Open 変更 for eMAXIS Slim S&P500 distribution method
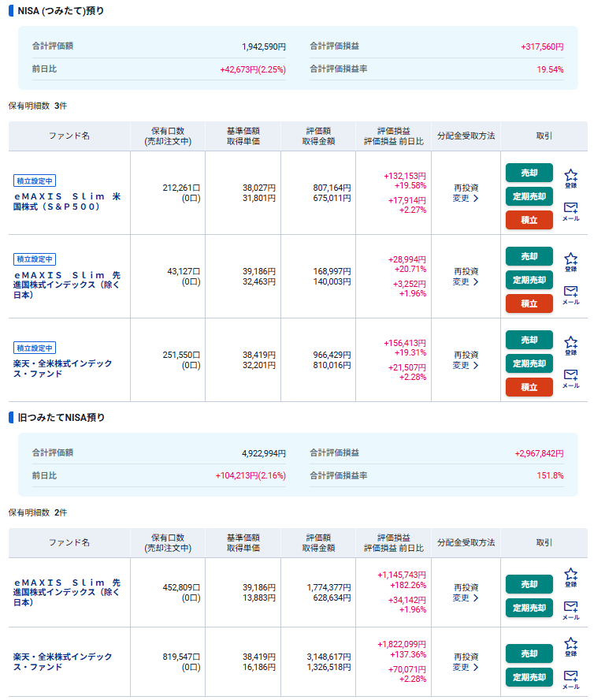 pyautogui.click(x=466, y=199)
